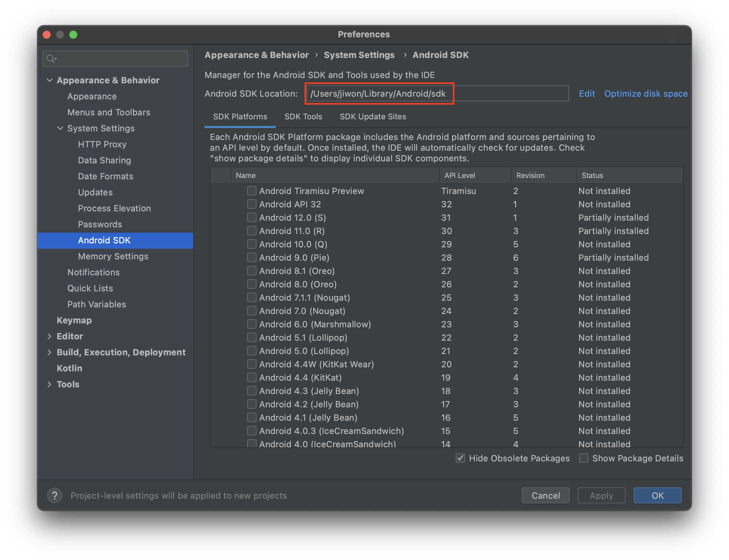This screenshot has height=560, width=729.
Task: Expand the Editor section
Action: coord(50,336)
